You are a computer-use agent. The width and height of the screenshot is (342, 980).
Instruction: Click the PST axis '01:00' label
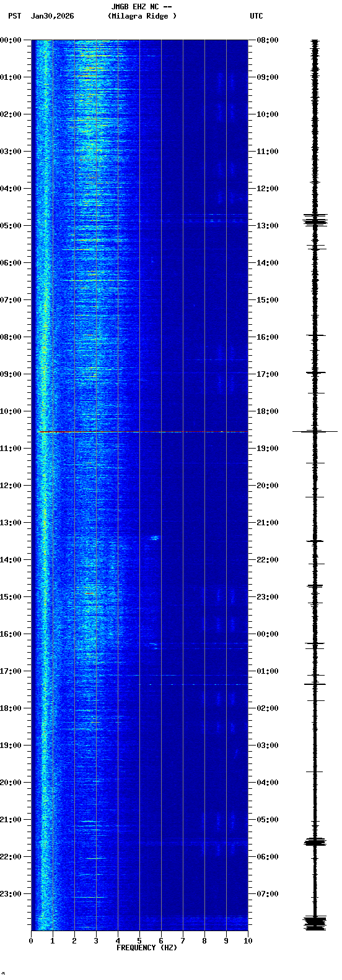[x=11, y=77]
